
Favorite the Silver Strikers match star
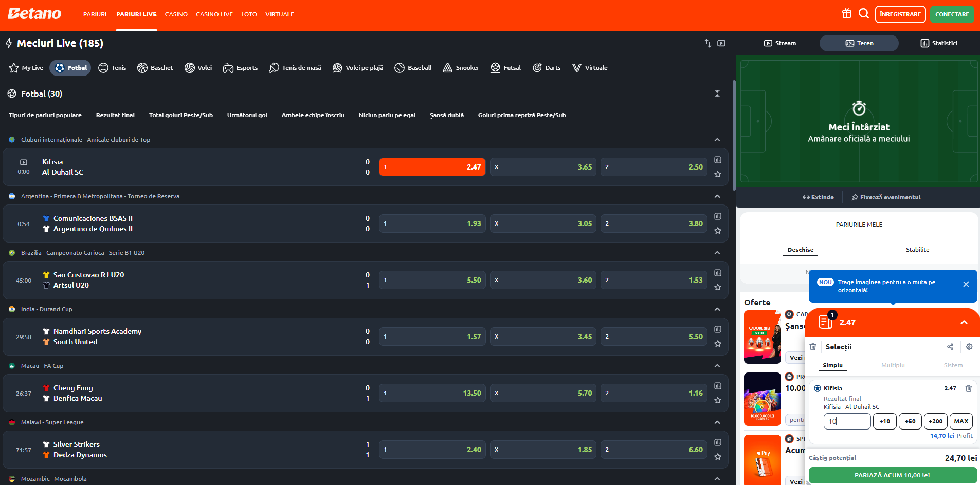point(718,457)
